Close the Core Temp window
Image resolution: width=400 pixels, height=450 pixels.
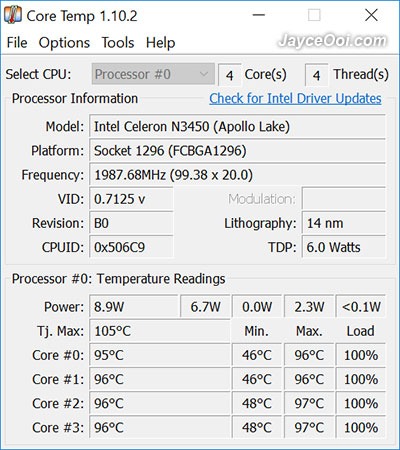click(x=371, y=15)
